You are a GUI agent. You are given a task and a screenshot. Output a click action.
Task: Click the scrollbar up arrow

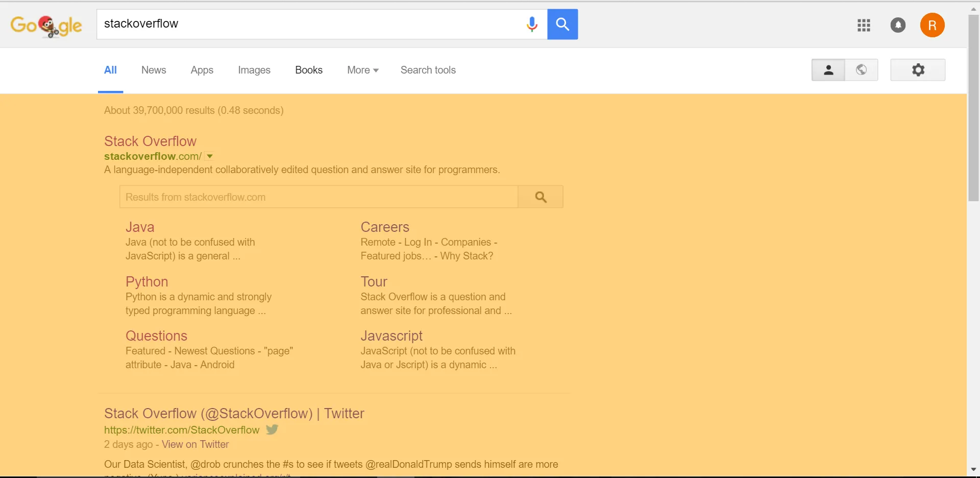tap(973, 9)
